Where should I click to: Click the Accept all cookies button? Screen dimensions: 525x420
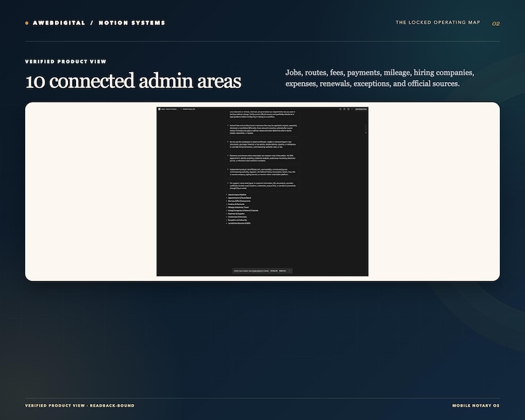coord(274,271)
